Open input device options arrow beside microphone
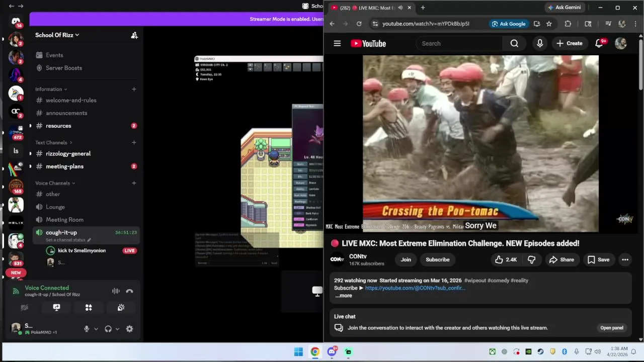The image size is (644, 362). [x=96, y=329]
